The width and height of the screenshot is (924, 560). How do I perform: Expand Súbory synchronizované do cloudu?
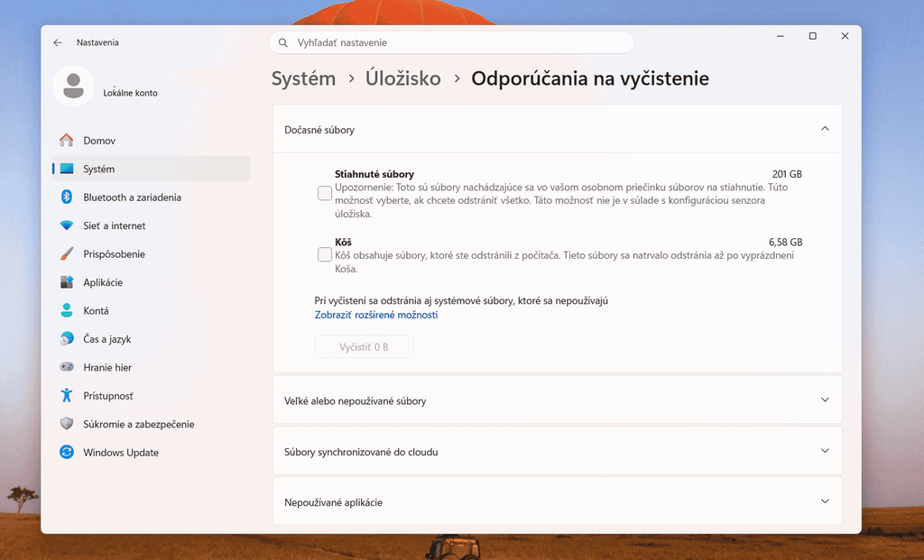558,451
